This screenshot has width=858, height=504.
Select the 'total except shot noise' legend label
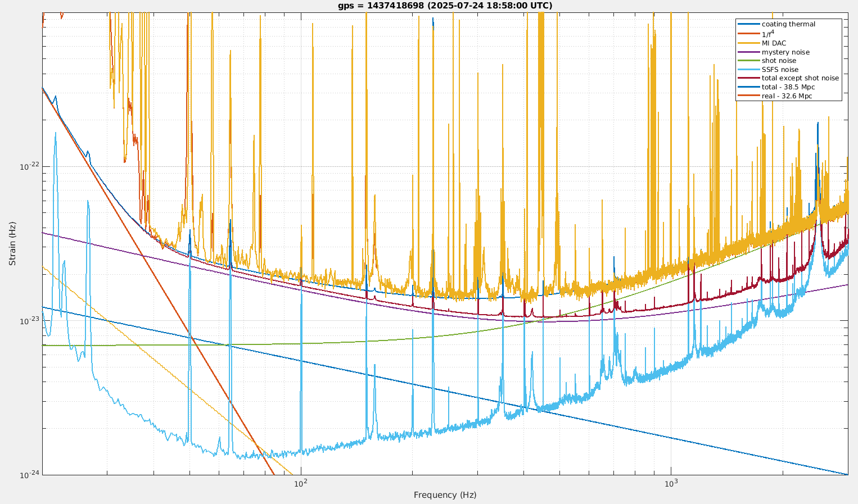pyautogui.click(x=800, y=78)
